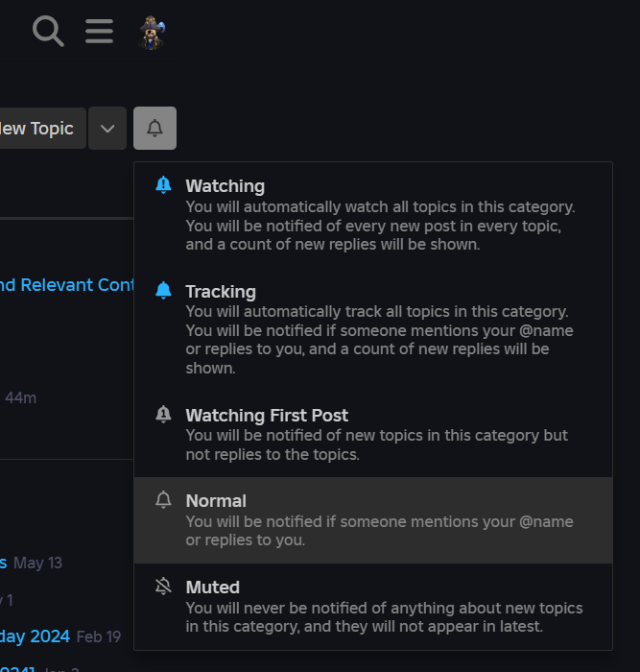Click the outlined Normal bell icon
The height and width of the screenshot is (672, 640).
coord(163,500)
